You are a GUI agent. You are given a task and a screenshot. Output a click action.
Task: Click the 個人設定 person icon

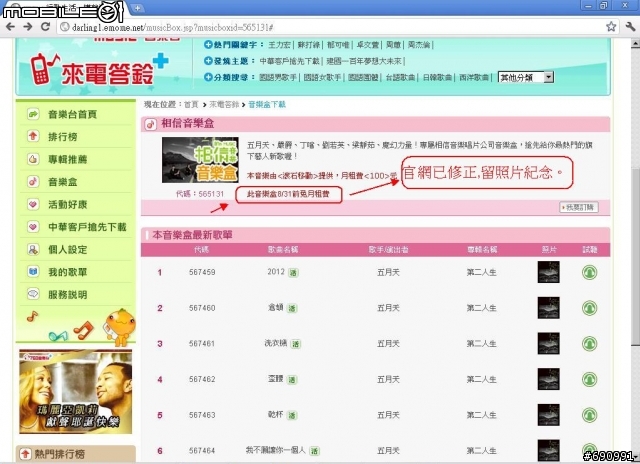tap(33, 249)
